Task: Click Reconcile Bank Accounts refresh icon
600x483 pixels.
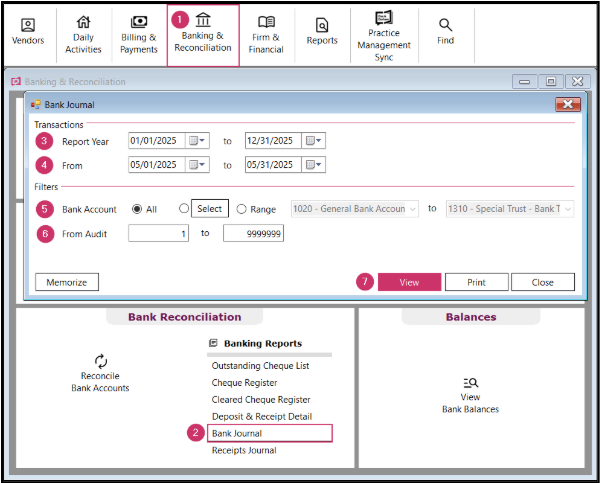Action: (x=101, y=361)
